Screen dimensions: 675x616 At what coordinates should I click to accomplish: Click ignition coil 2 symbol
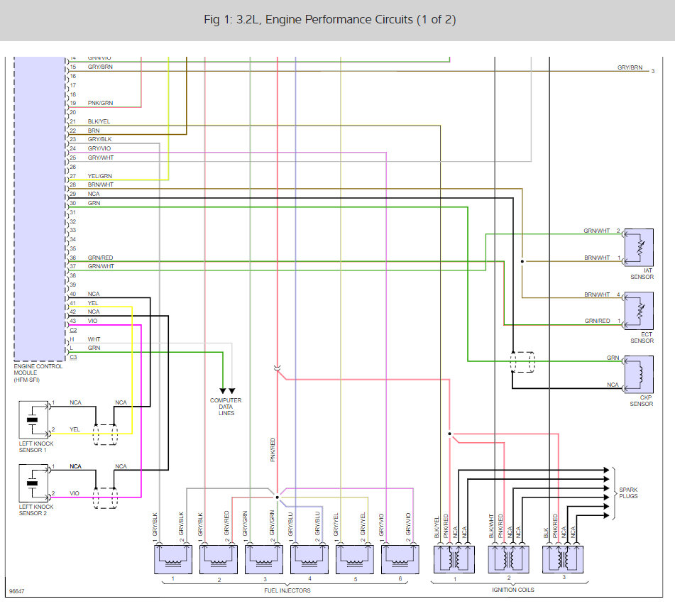pyautogui.click(x=508, y=559)
